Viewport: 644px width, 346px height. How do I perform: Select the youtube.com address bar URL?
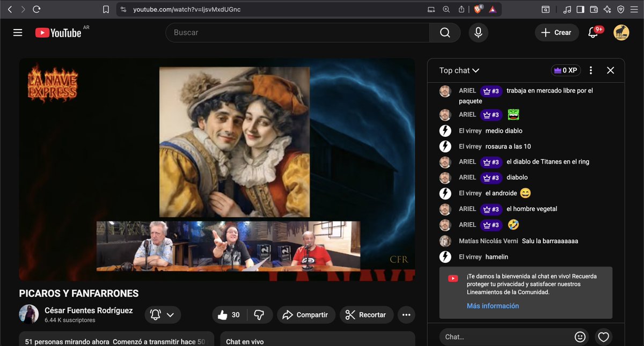[187, 9]
